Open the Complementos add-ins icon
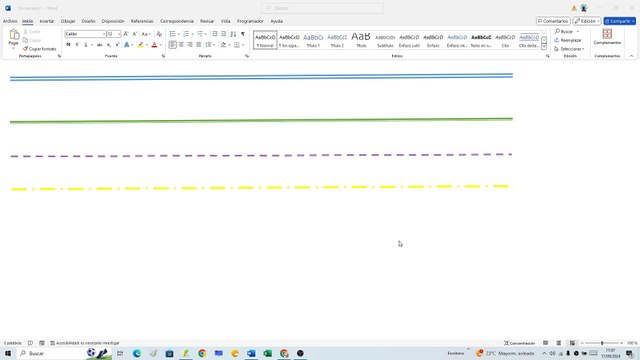Viewport: 640px width, 360px height. point(607,36)
